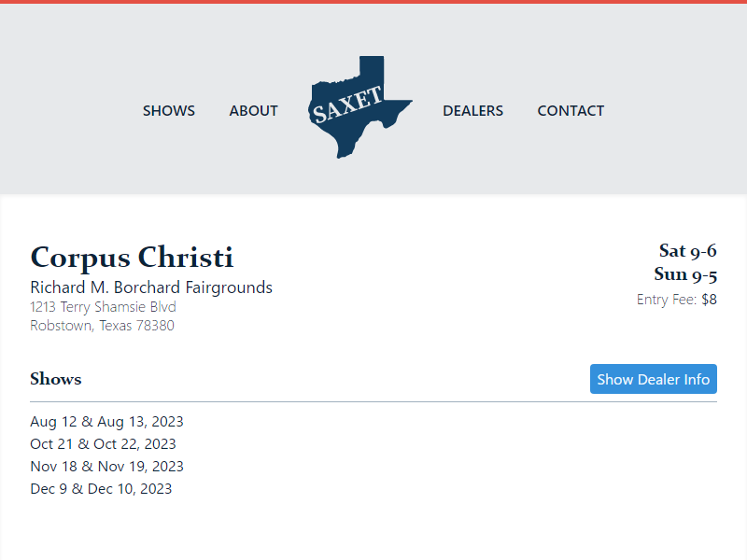Click the Entry Fee label
Image resolution: width=747 pixels, height=560 pixels.
(x=667, y=300)
